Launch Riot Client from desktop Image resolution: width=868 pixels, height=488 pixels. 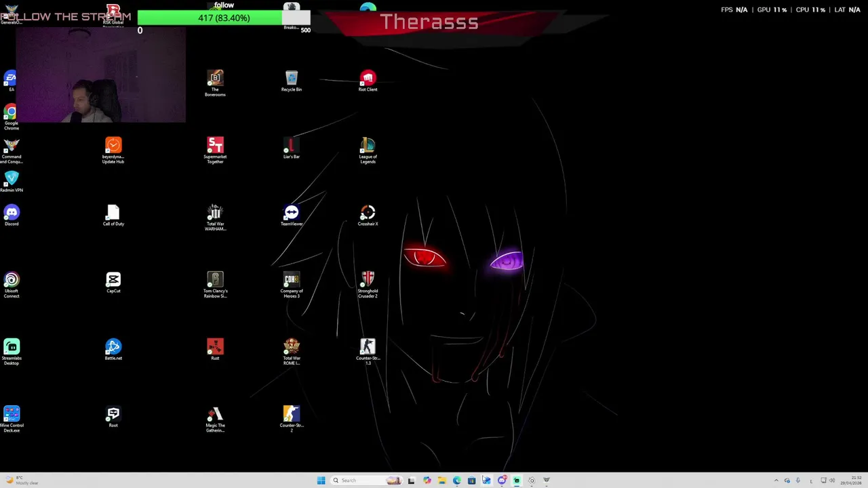click(x=368, y=81)
